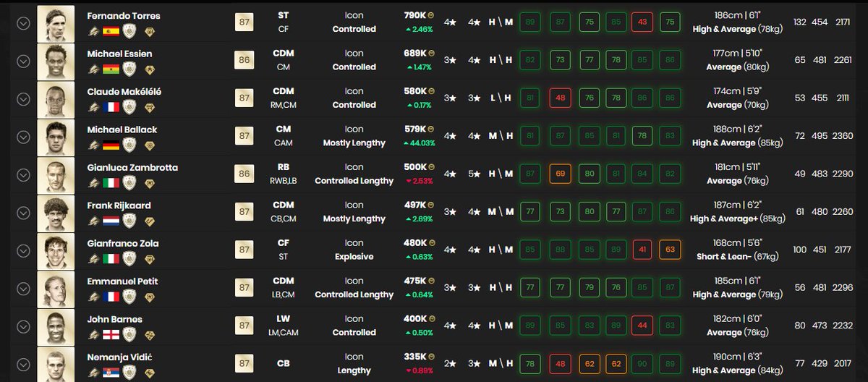Click the 689K price for Michael Essien

[x=414, y=54]
